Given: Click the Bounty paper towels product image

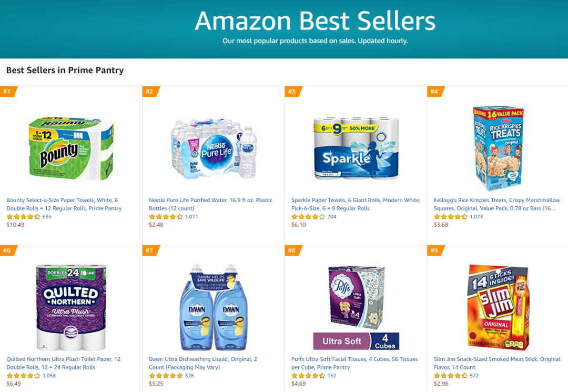Looking at the screenshot, I should 71,148.
